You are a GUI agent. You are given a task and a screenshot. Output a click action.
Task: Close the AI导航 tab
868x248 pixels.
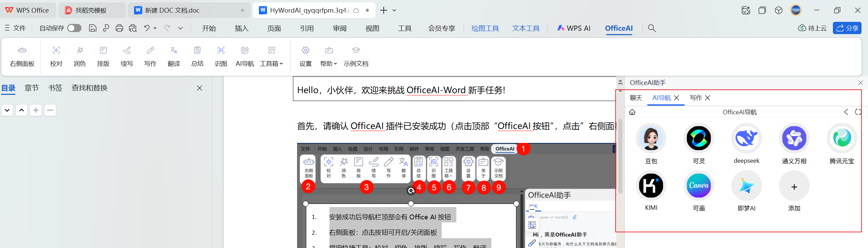[677, 98]
